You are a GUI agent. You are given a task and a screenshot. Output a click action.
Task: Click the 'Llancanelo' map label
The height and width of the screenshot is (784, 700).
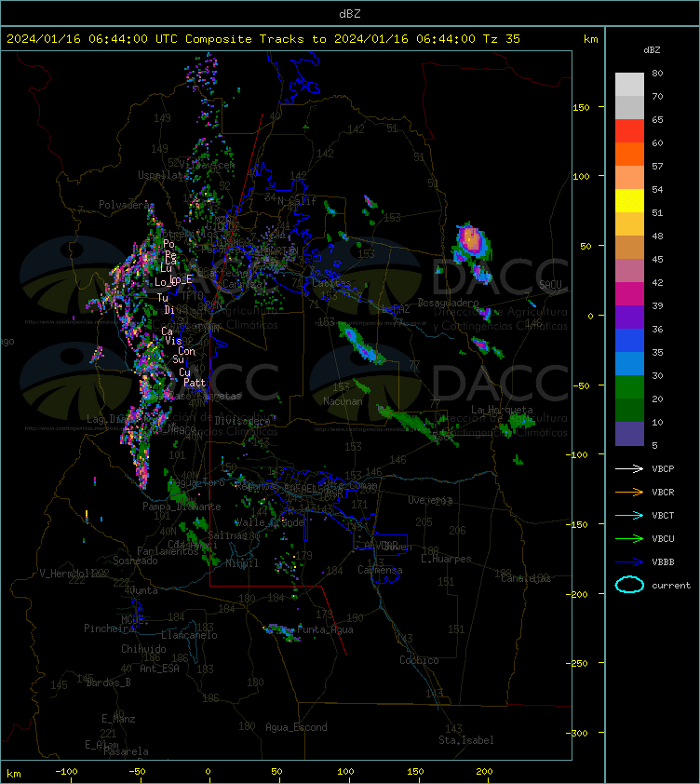point(189,635)
